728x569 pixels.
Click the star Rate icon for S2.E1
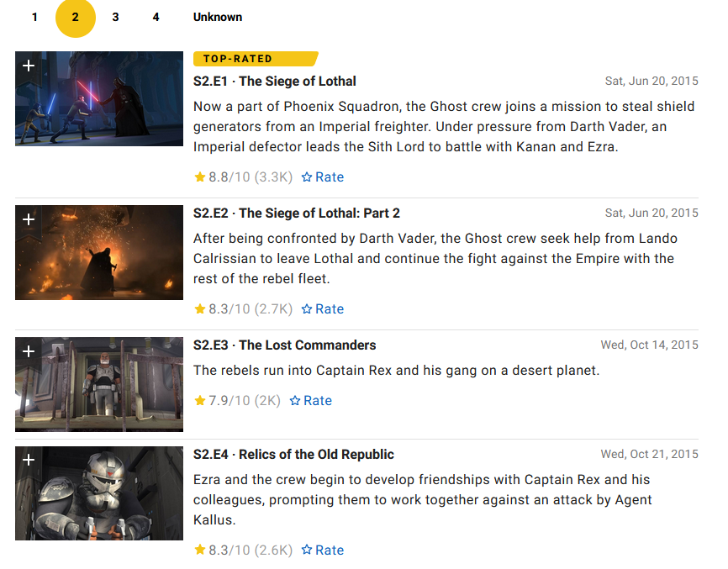tap(308, 177)
